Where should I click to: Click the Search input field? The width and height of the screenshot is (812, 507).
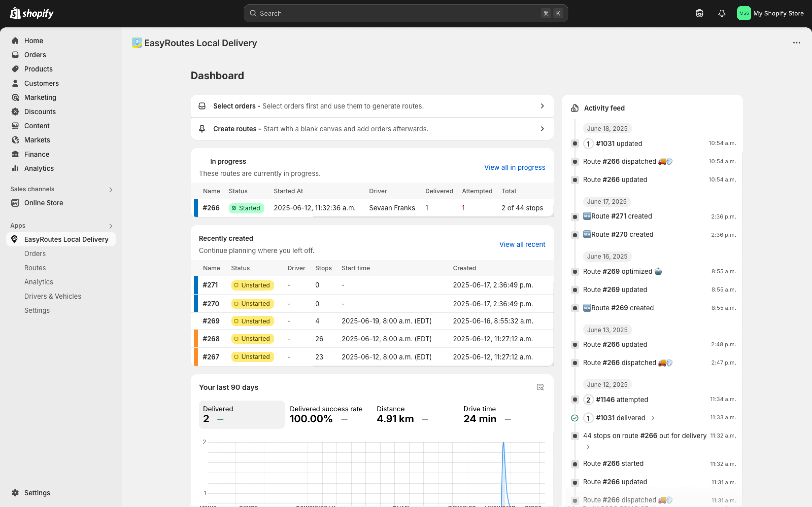396,13
